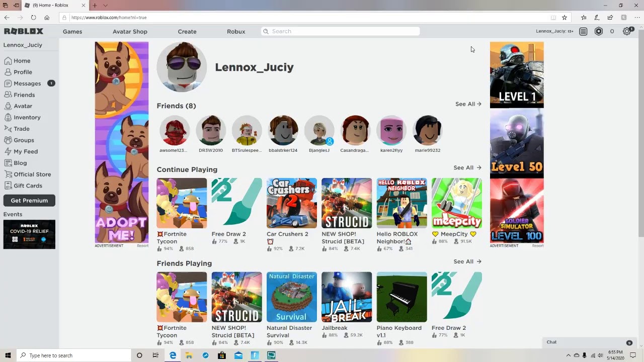See All Continue Playing games

(467, 168)
